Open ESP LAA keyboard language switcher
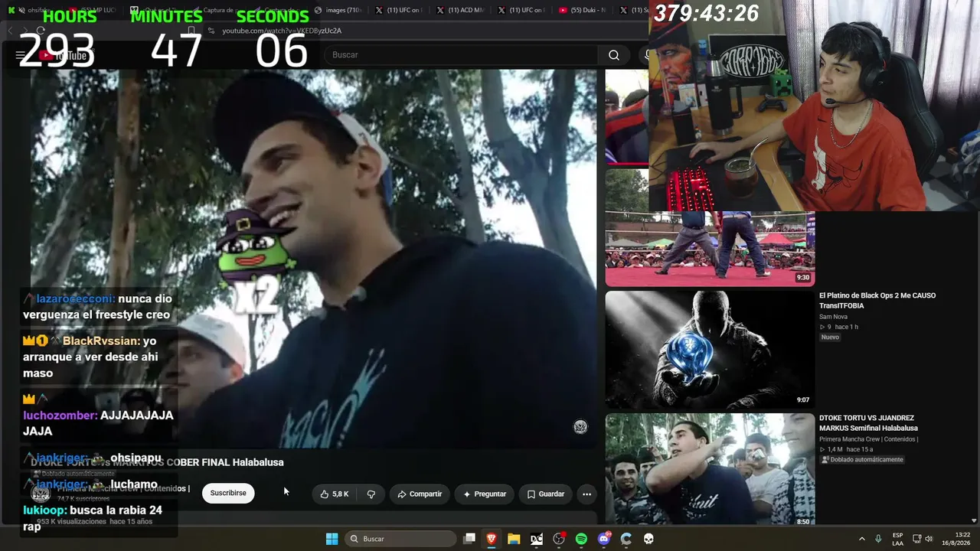This screenshot has height=551, width=980. (x=897, y=539)
